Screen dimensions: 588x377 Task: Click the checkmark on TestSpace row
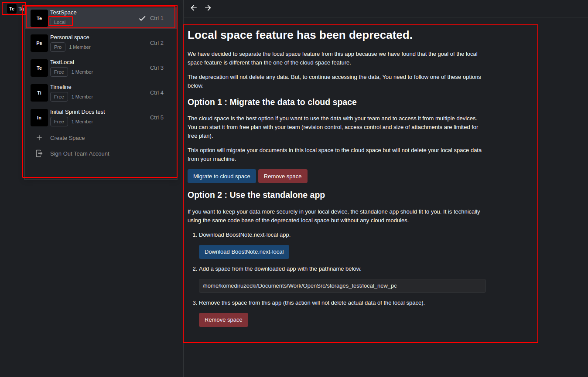tap(142, 18)
